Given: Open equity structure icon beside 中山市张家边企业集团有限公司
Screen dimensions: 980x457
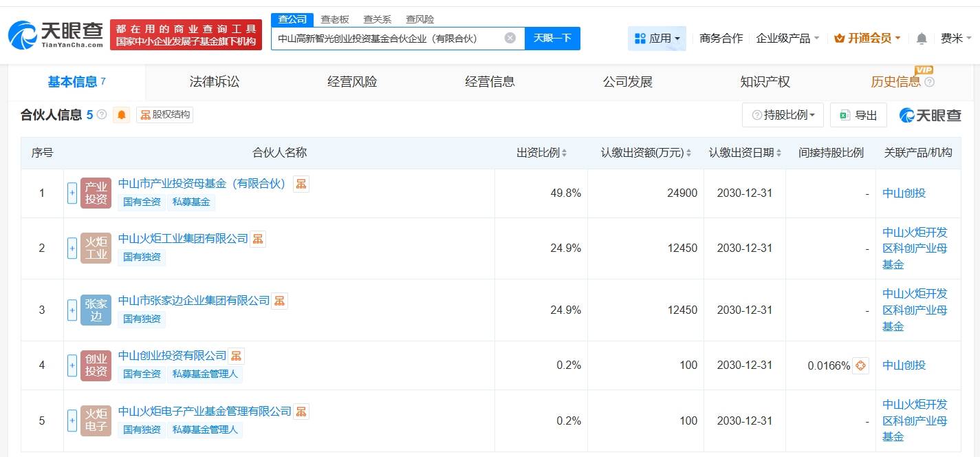Looking at the screenshot, I should (x=280, y=301).
